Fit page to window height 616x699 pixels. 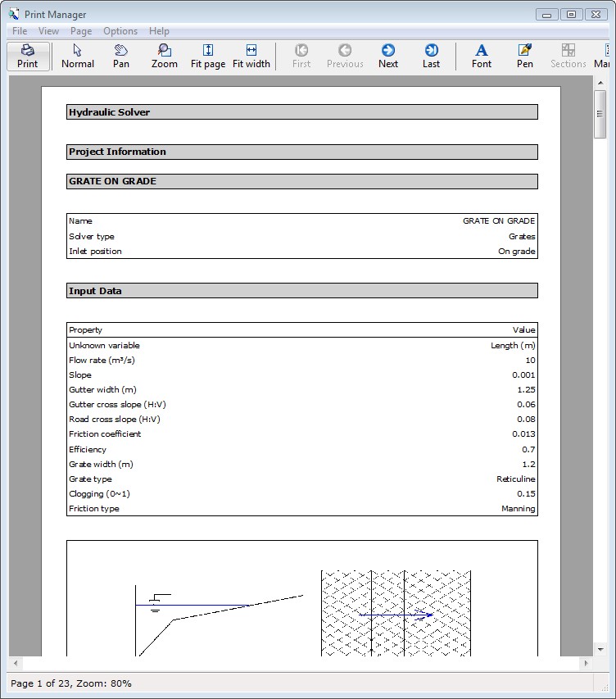(208, 56)
